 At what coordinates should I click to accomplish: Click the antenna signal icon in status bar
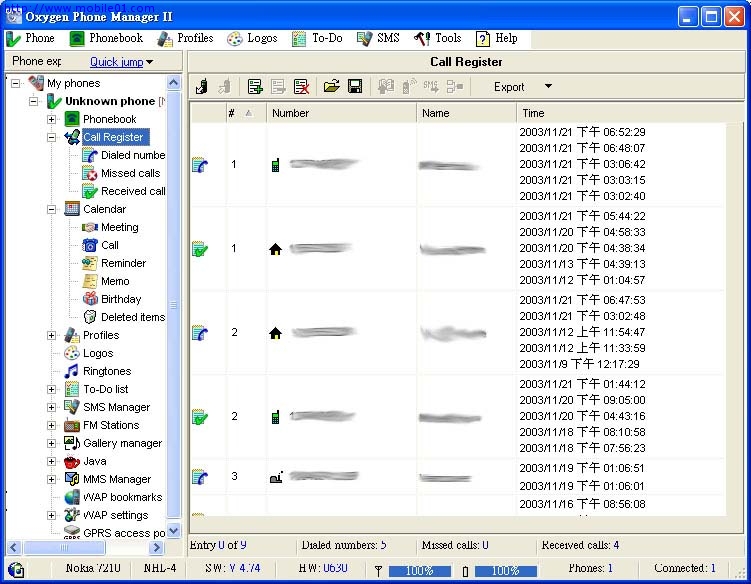378,571
